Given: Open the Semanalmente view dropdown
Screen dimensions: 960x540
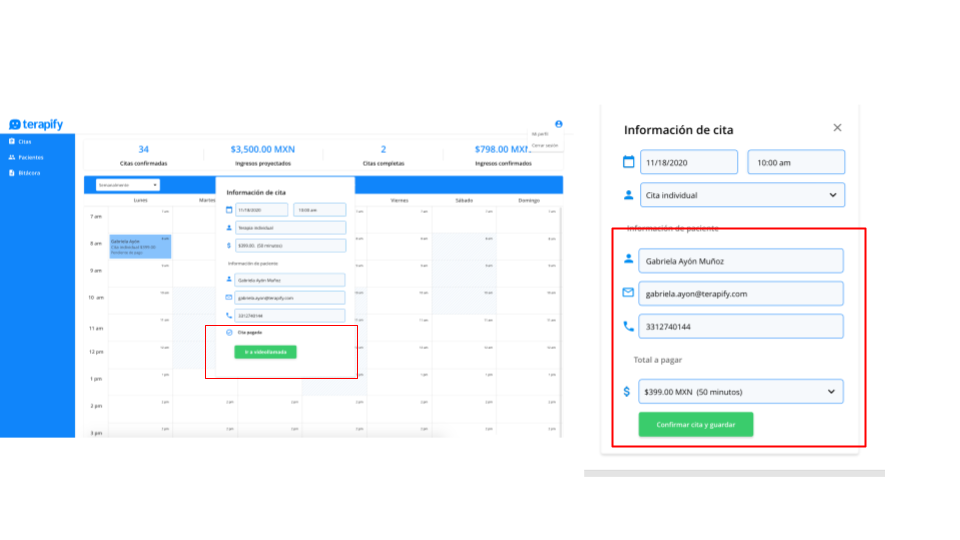Looking at the screenshot, I should pos(128,185).
